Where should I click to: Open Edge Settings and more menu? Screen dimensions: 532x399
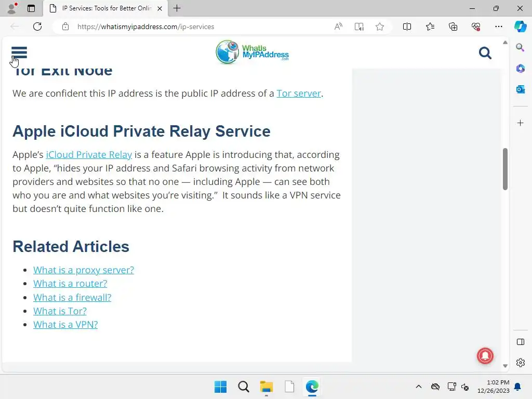[498, 26]
